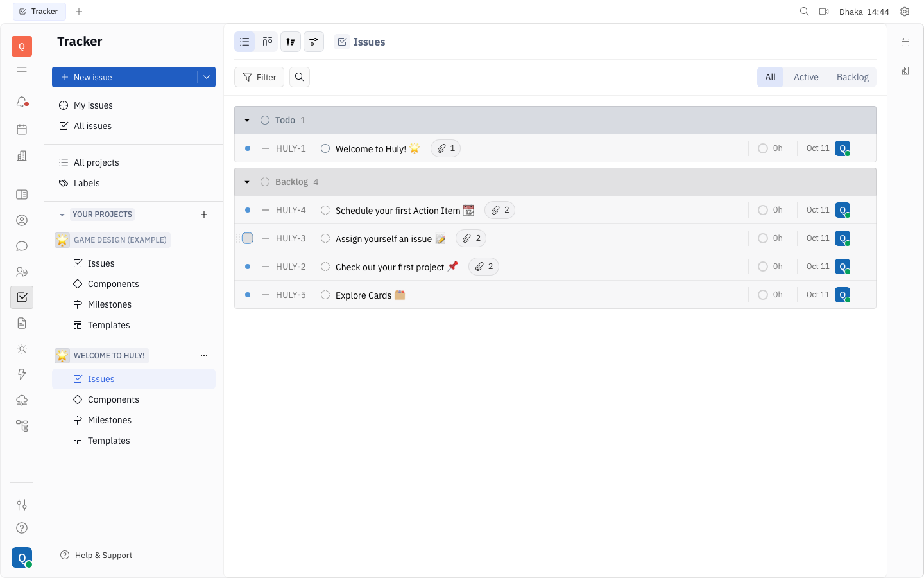Toggle status circle of Assign yourself an issue
This screenshot has height=578, width=924.
325,238
